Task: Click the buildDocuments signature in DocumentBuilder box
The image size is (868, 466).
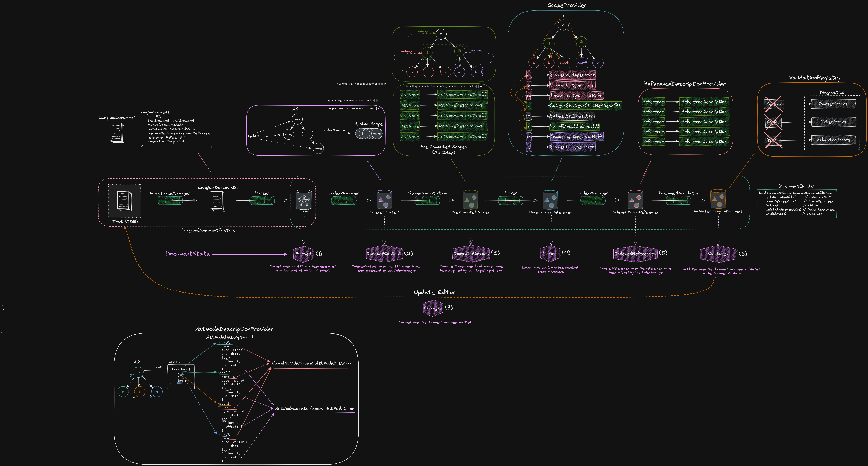Action: [x=796, y=193]
